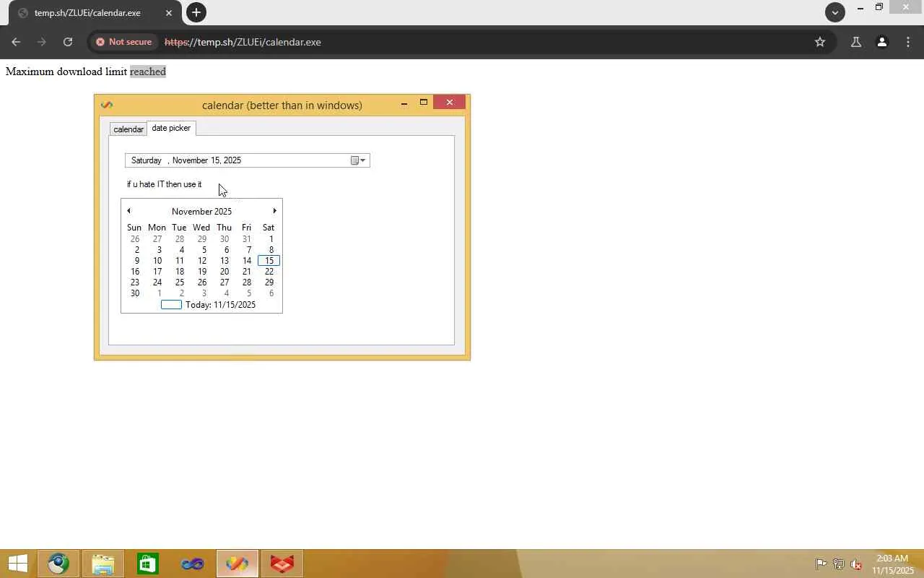
Task: Click the Not secure site indicator
Action: click(x=123, y=42)
